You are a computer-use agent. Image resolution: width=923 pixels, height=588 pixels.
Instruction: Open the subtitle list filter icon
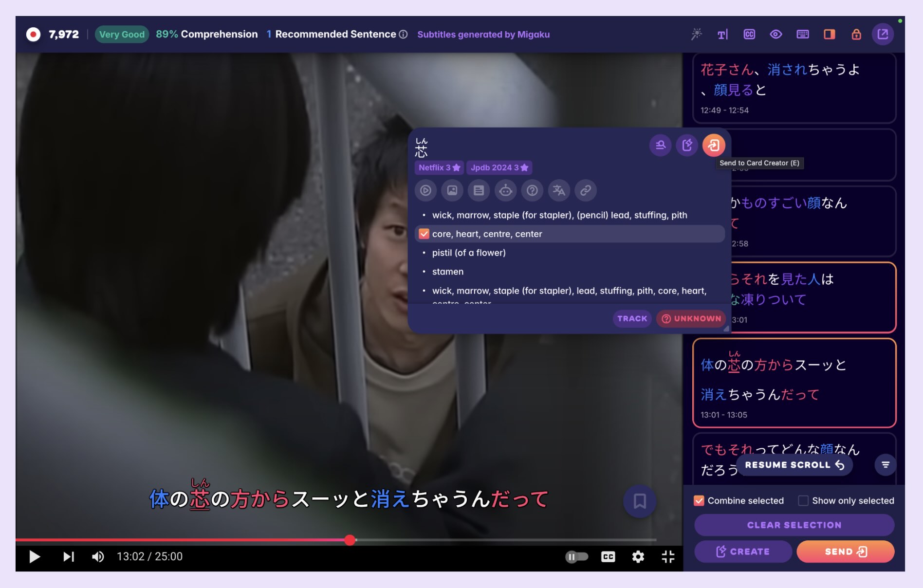click(x=886, y=465)
